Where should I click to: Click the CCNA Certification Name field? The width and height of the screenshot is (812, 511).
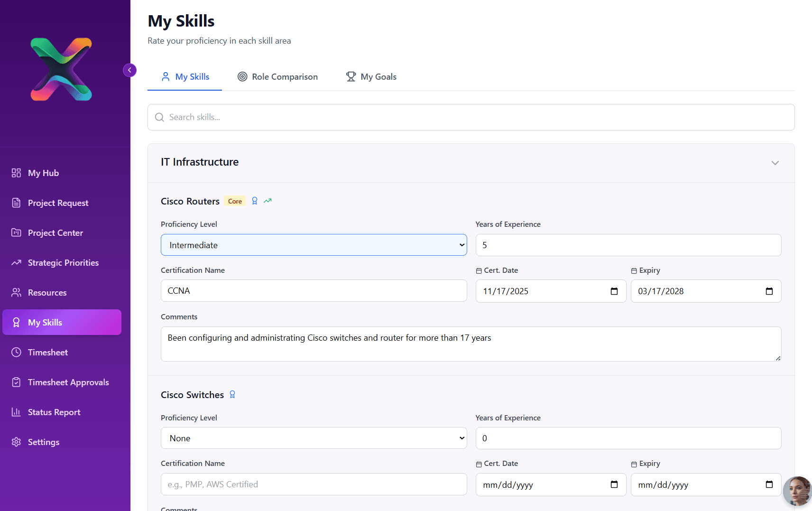click(x=314, y=290)
